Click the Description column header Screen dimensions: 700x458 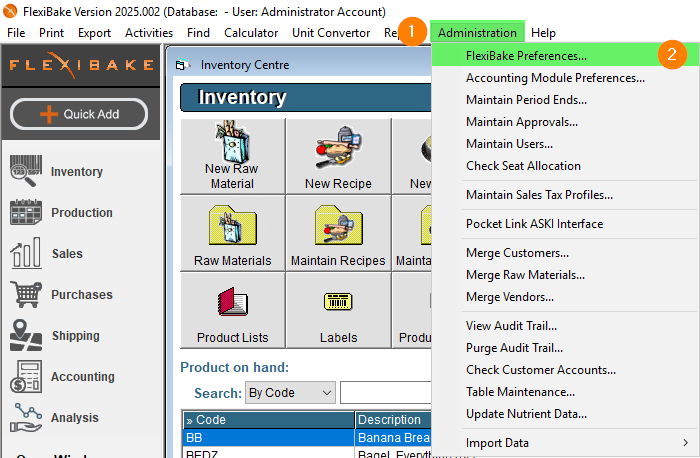click(x=394, y=420)
